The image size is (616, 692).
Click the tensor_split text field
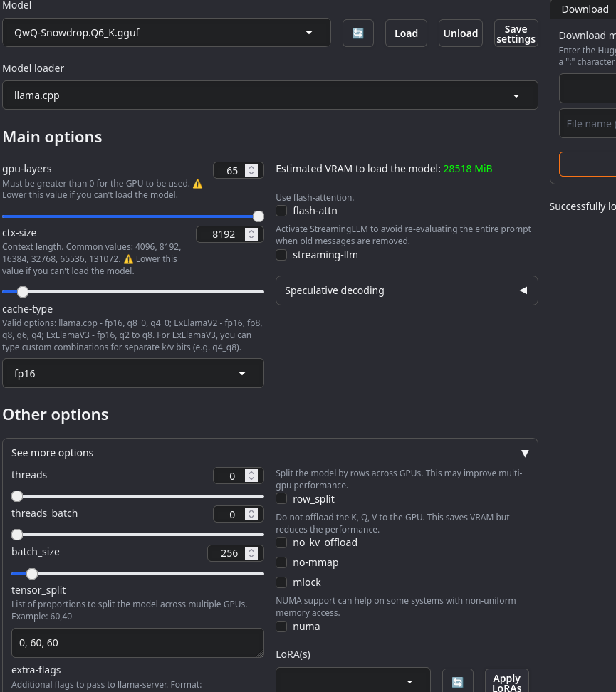coord(137,643)
